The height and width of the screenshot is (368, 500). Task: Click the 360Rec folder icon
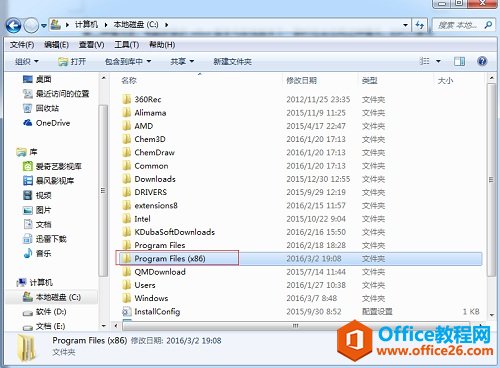coord(127,99)
